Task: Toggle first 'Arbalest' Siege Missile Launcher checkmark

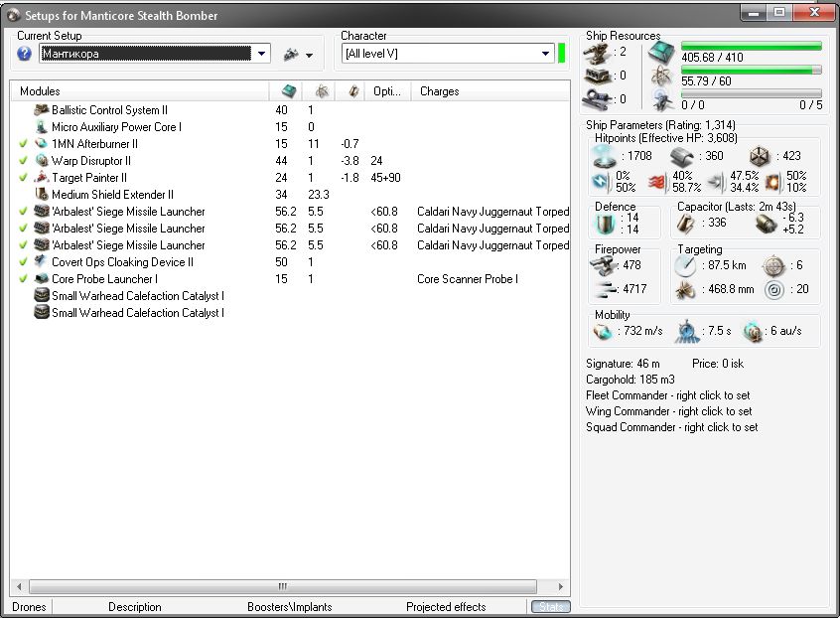Action: (x=23, y=212)
